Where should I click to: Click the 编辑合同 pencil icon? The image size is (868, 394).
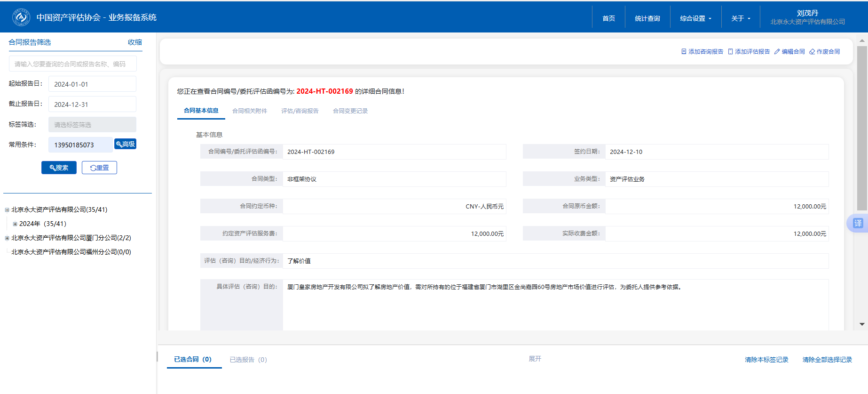pos(777,52)
